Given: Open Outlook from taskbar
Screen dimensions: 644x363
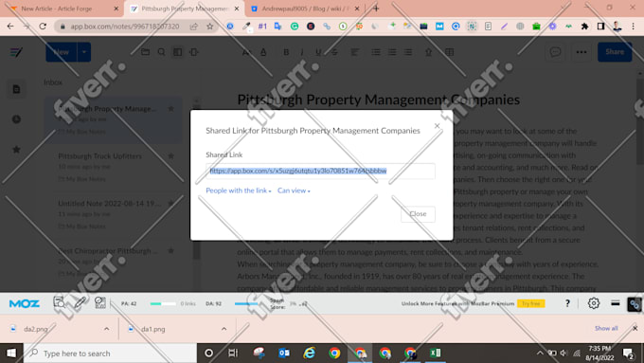Looking at the screenshot, I should [284, 354].
